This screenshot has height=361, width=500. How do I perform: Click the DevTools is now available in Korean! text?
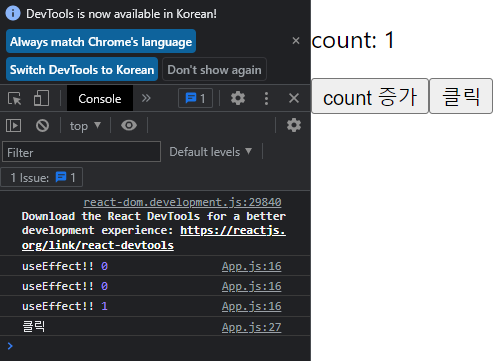click(x=121, y=14)
